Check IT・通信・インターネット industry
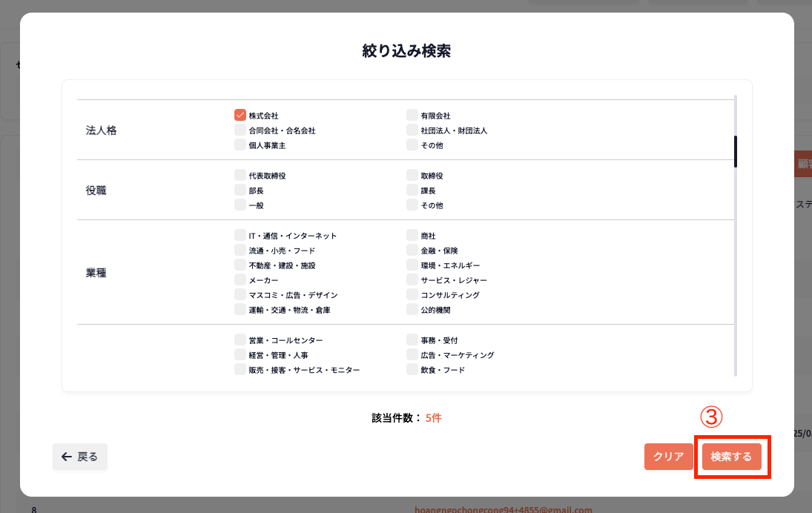 (240, 236)
